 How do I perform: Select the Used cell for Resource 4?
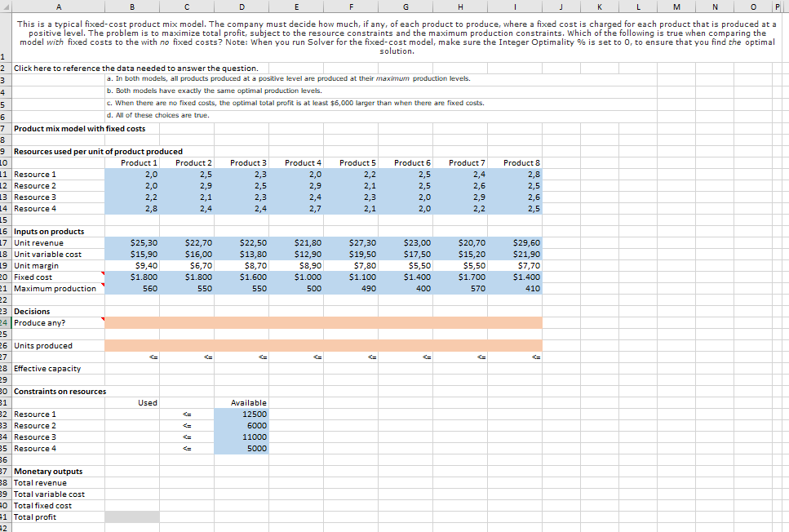[132, 448]
